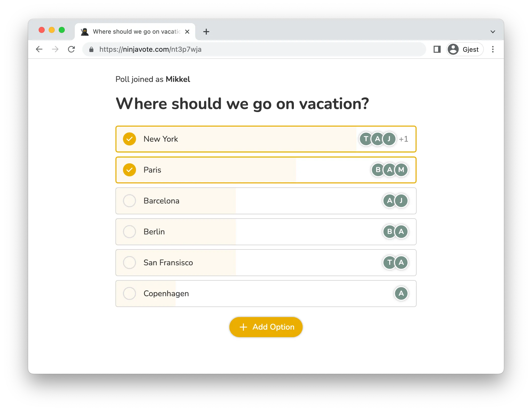
Task: Open the Gjest profile menu
Action: (x=464, y=49)
